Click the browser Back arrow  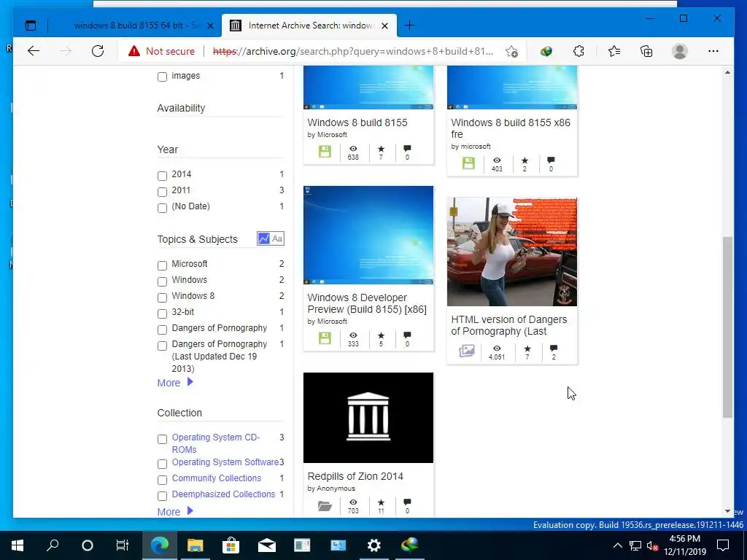coord(34,51)
